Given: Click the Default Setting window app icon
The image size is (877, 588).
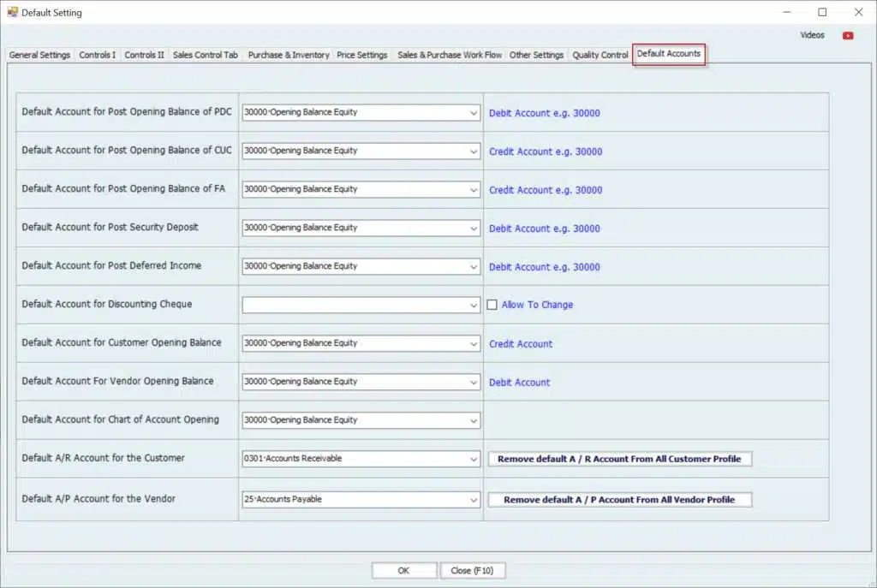Looking at the screenshot, I should point(12,12).
